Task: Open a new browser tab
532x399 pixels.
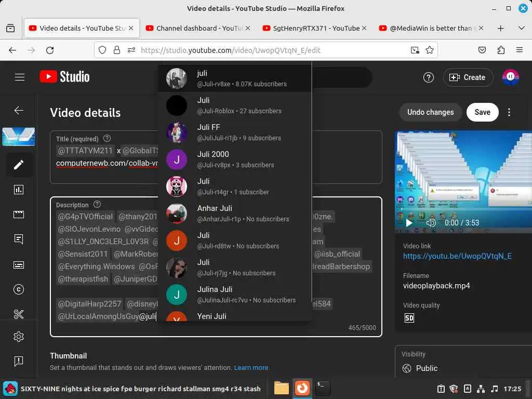Action: [x=500, y=28]
